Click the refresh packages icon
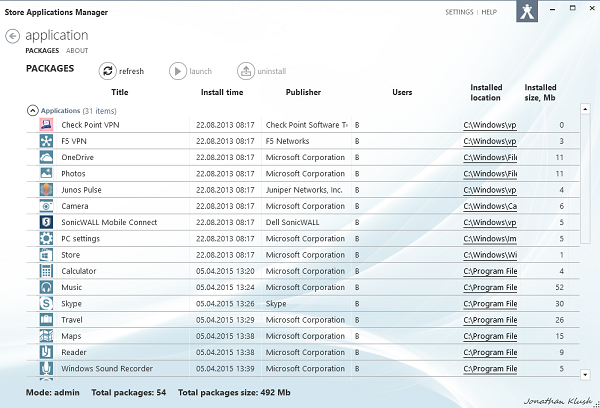The image size is (600, 408). tap(108, 71)
